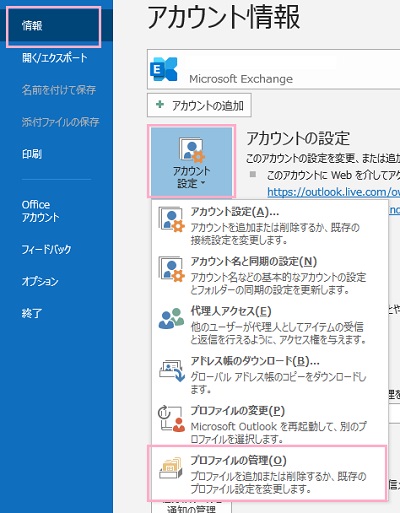Click the profile change icon with power symbol
Screen dimensions: 400x513
171,419
